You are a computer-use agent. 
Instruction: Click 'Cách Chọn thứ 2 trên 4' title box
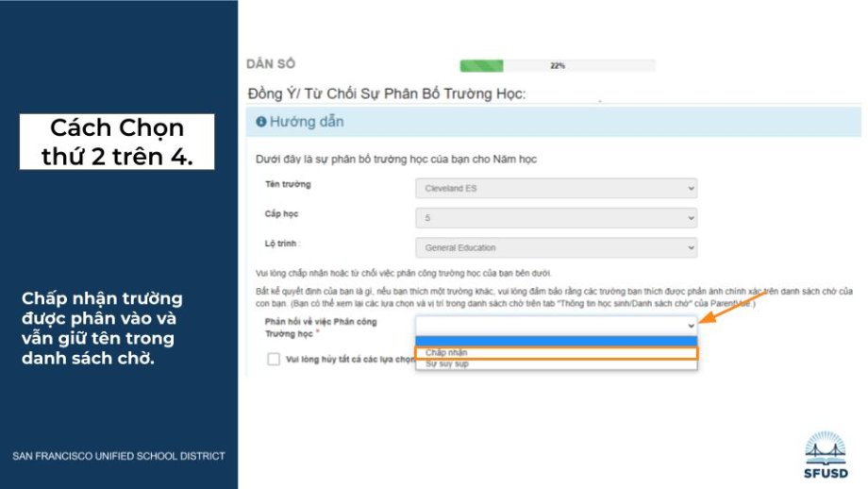click(x=117, y=142)
